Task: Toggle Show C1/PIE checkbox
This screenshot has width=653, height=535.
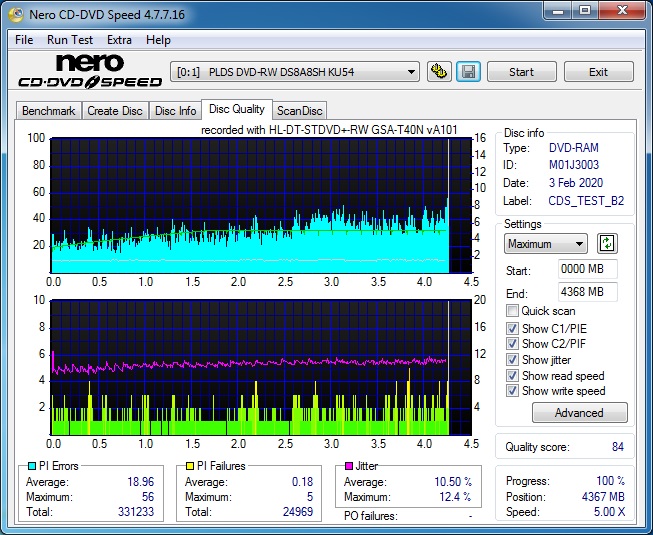Action: [x=512, y=328]
